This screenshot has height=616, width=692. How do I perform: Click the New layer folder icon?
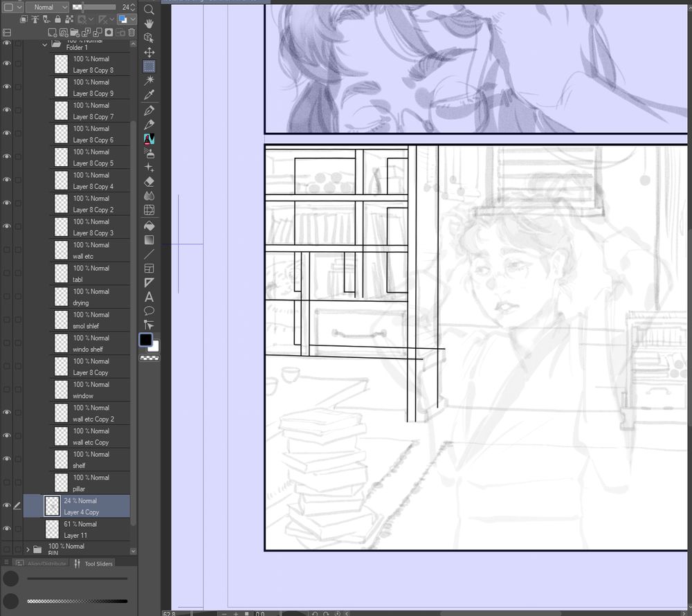click(x=75, y=33)
